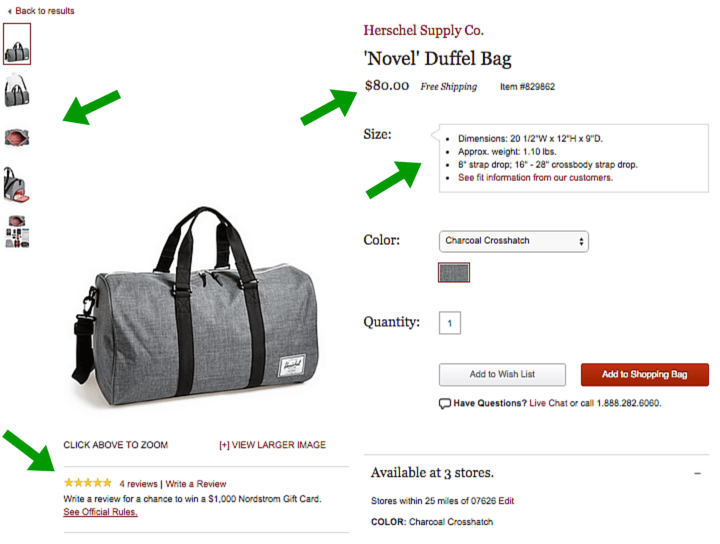The height and width of the screenshot is (544, 720).
Task: Click the Add to Shopping Bag button
Action: pyautogui.click(x=645, y=375)
